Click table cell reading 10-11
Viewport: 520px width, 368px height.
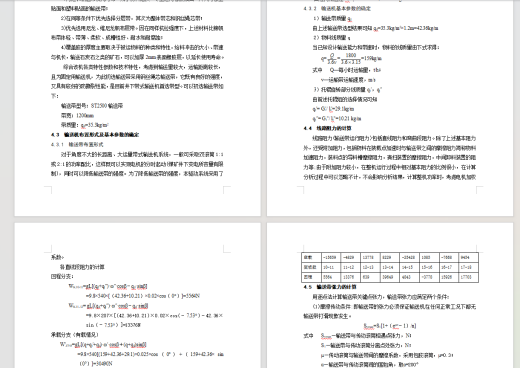pyautogui.click(x=331, y=267)
